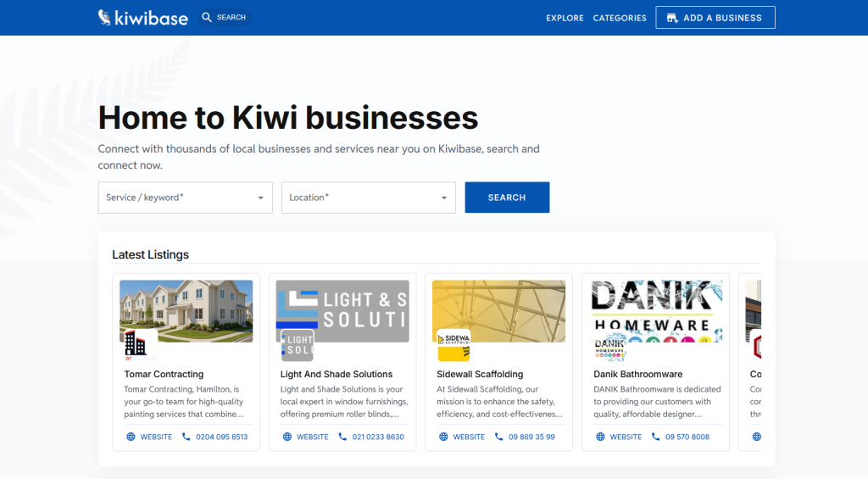
Task: Open the Service / keyword dropdown arrow
Action: (x=260, y=198)
